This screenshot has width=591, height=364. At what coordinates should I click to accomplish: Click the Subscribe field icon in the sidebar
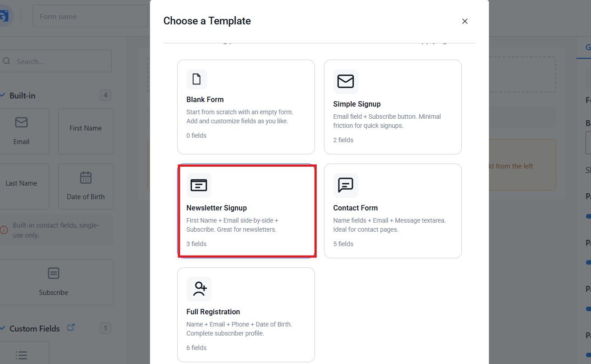pyautogui.click(x=53, y=273)
